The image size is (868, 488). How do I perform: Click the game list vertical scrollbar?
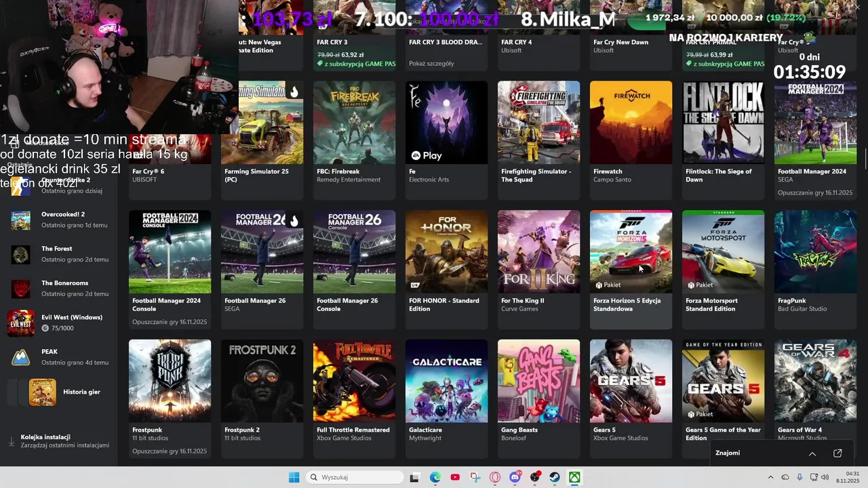pos(865,158)
